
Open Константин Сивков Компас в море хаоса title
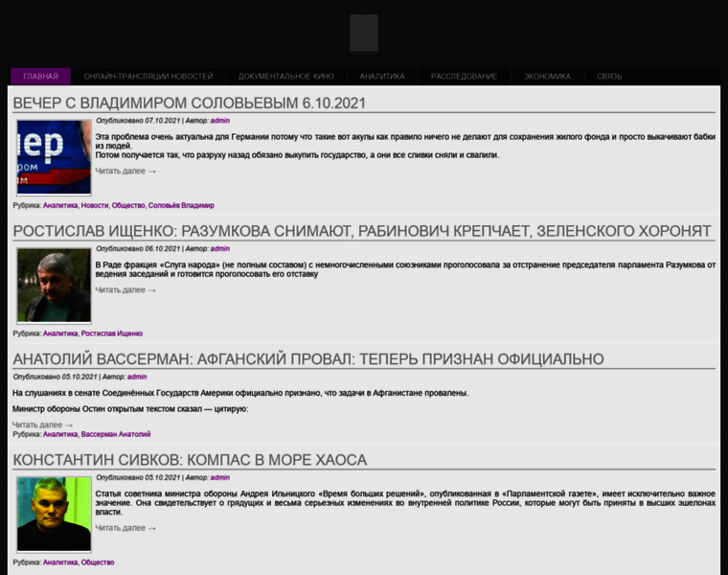pos(190,460)
